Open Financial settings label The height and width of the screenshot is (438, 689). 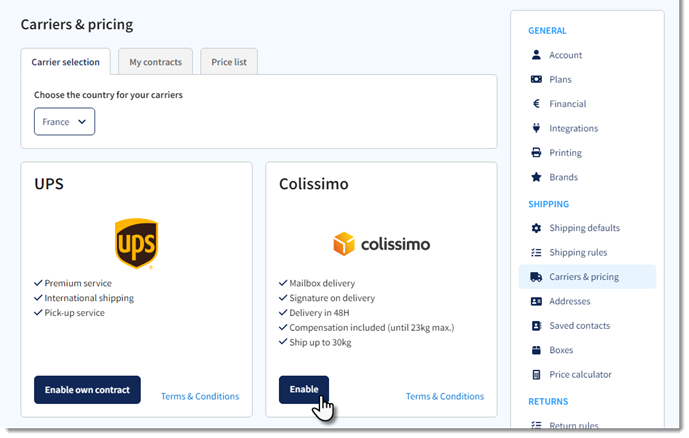click(568, 104)
